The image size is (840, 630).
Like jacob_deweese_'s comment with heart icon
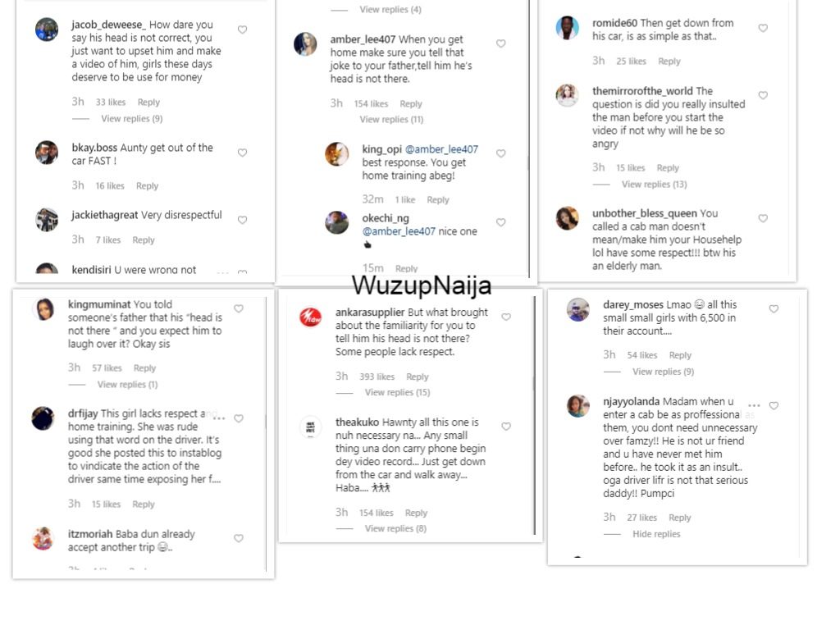pyautogui.click(x=242, y=30)
